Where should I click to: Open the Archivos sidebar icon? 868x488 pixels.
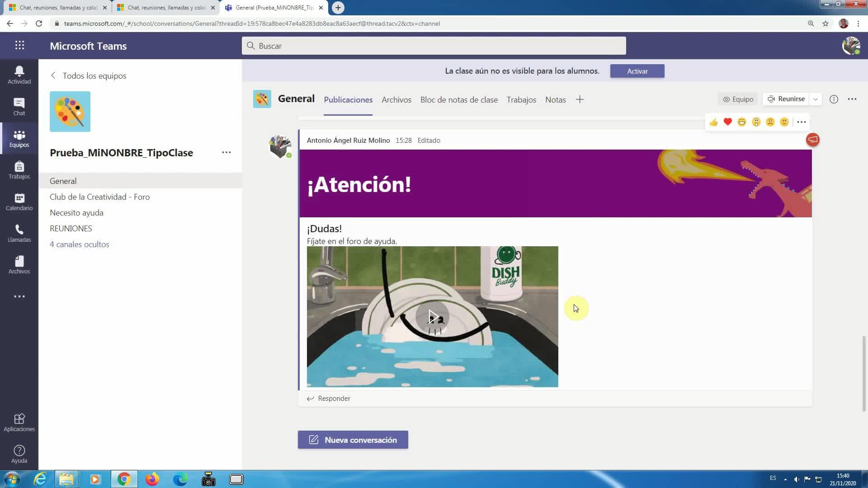19,265
